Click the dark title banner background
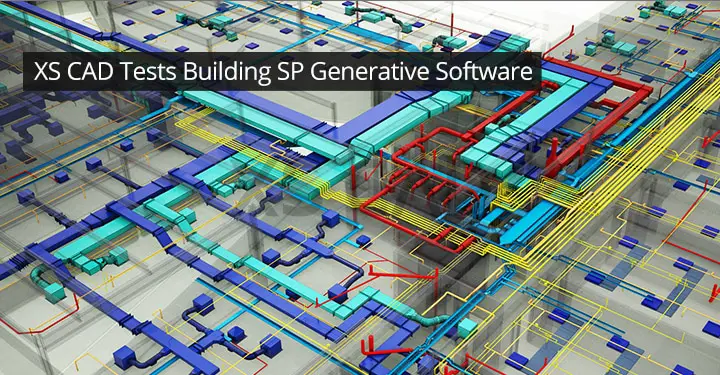This screenshot has width=720, height=375. click(282, 71)
